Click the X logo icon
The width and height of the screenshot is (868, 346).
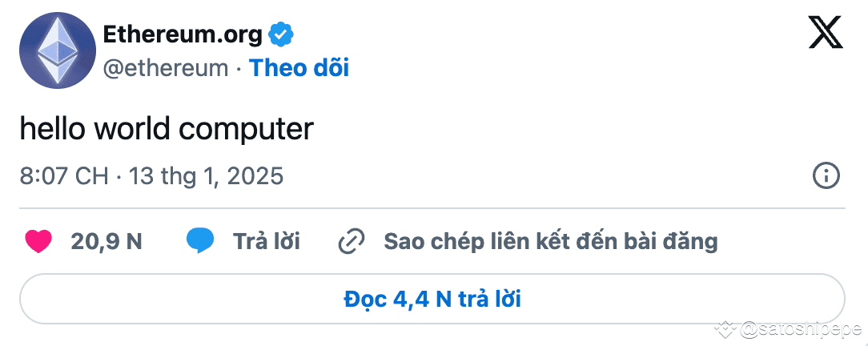coord(825,34)
